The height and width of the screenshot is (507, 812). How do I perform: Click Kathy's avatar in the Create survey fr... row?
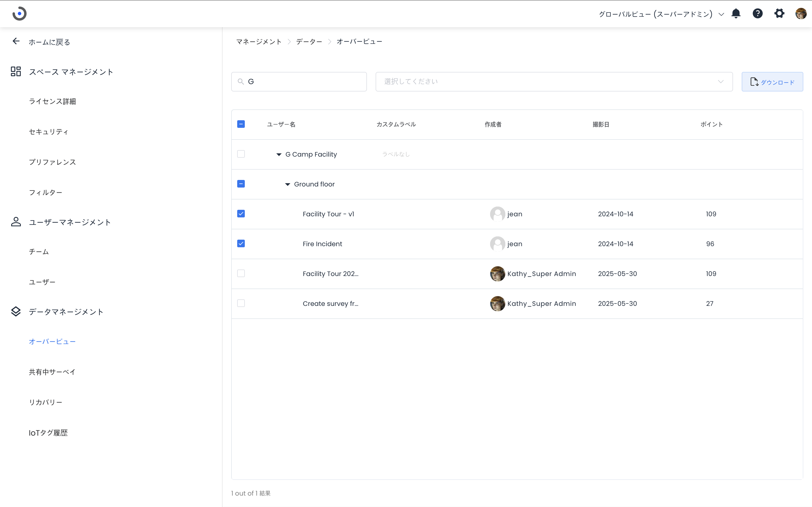(x=497, y=303)
